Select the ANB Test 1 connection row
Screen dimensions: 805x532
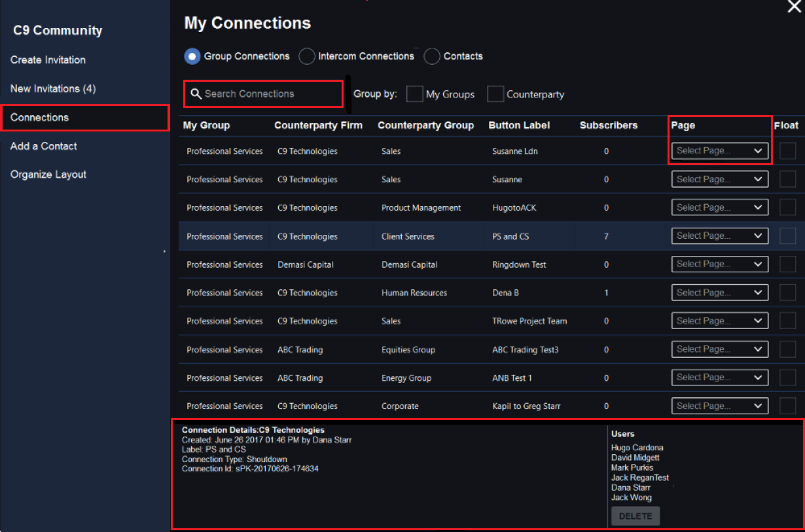[x=492, y=378]
